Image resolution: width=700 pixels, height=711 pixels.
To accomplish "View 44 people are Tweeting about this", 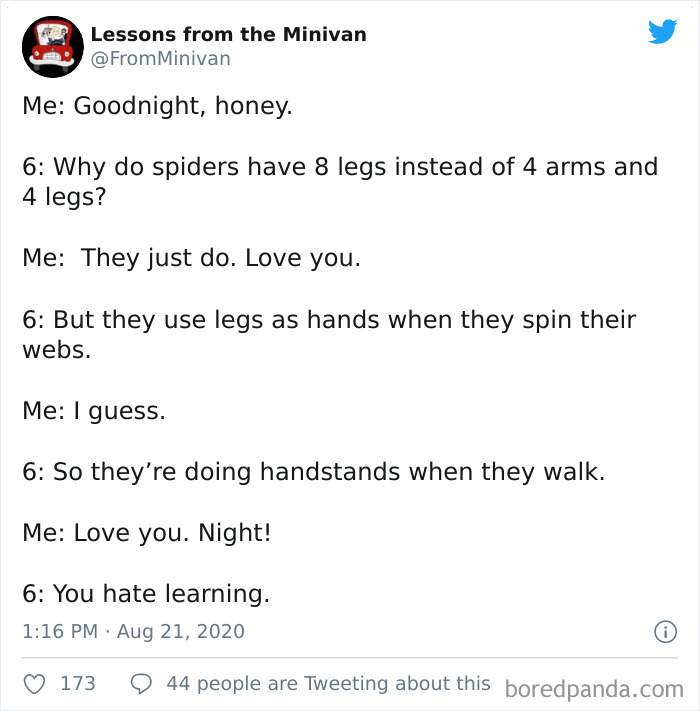I will click(328, 683).
